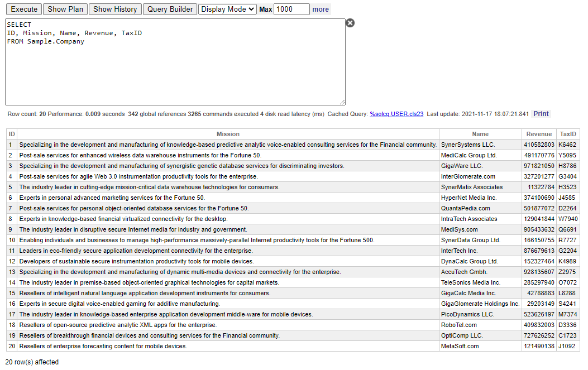Open the %sqlcq.USER.cls23 cached query link

tap(396, 114)
